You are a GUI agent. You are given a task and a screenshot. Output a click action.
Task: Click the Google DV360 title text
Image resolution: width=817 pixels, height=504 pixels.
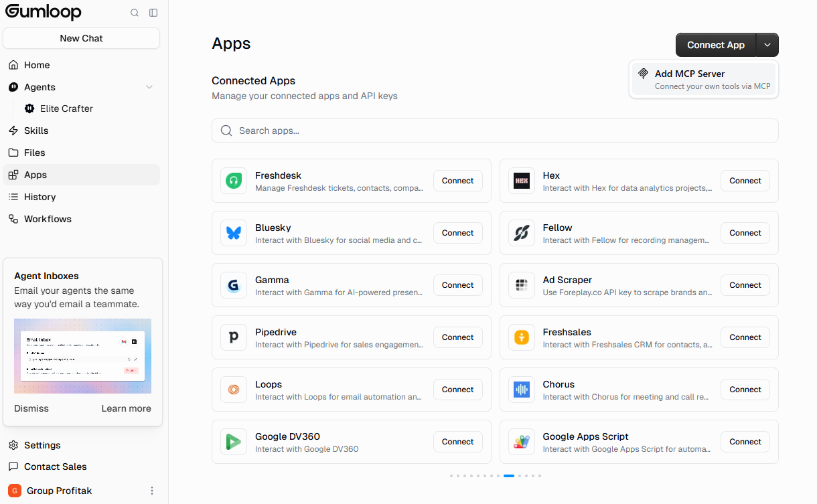(287, 436)
